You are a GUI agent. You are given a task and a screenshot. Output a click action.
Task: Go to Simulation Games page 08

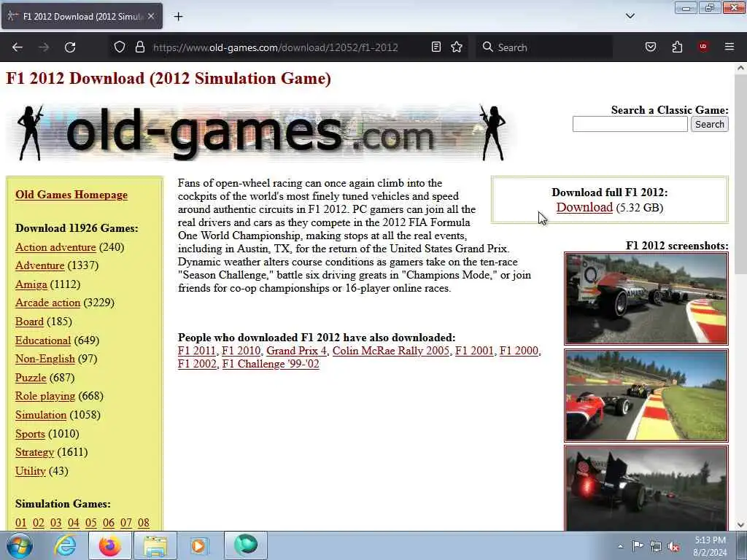pos(144,523)
